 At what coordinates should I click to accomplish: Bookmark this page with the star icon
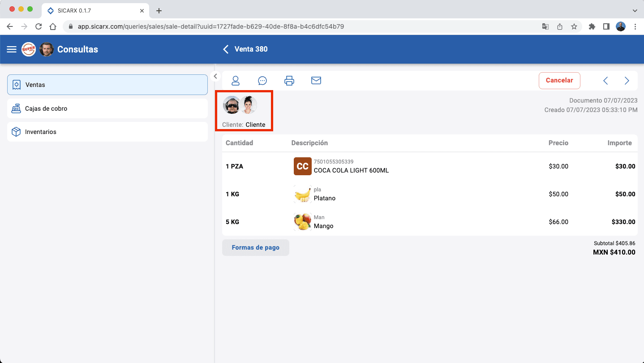[x=574, y=26]
